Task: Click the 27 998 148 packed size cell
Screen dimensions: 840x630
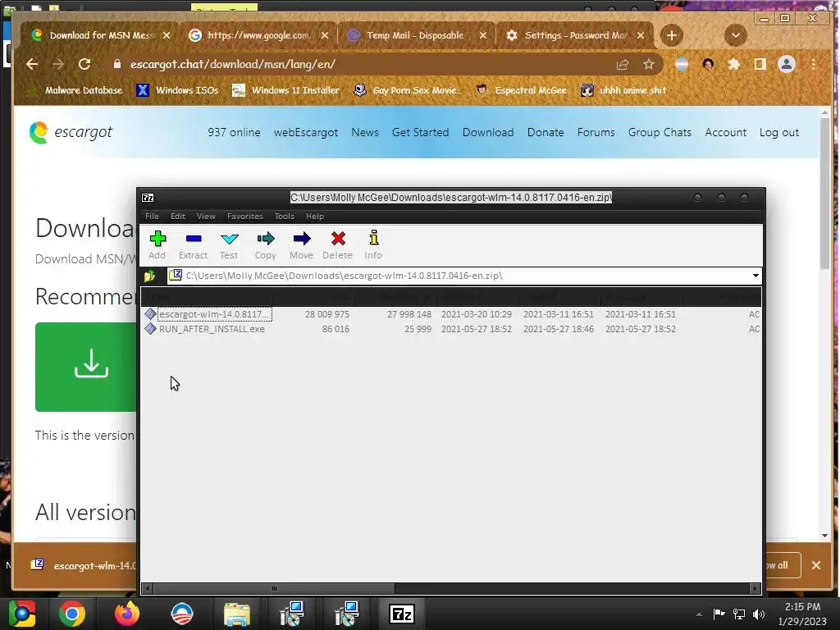Action: click(x=409, y=314)
